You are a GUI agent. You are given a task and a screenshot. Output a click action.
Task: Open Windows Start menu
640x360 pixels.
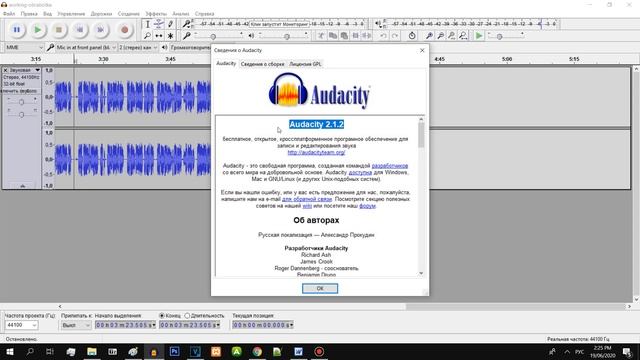click(x=10, y=351)
